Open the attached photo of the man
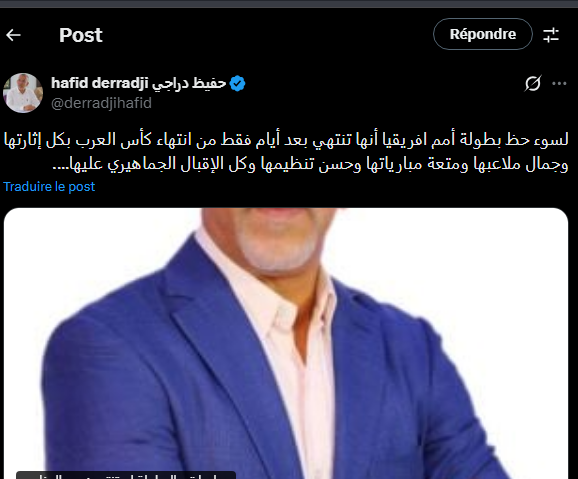This screenshot has height=479, width=578. (286, 343)
